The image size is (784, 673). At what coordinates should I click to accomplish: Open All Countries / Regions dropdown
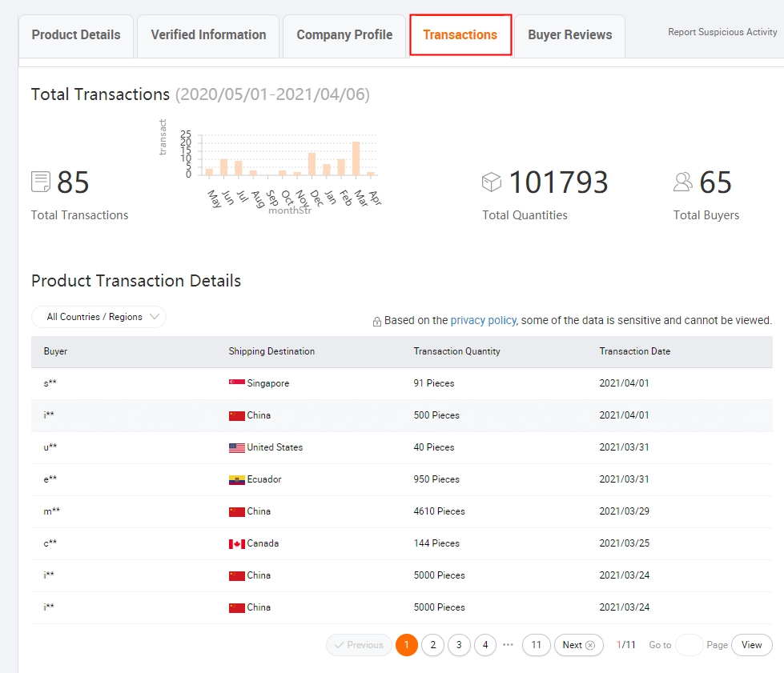[x=99, y=317]
